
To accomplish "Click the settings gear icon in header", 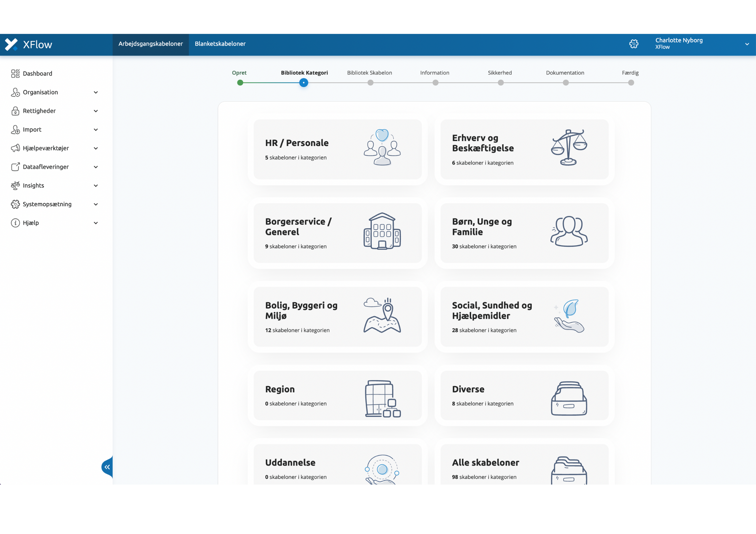I will [633, 44].
